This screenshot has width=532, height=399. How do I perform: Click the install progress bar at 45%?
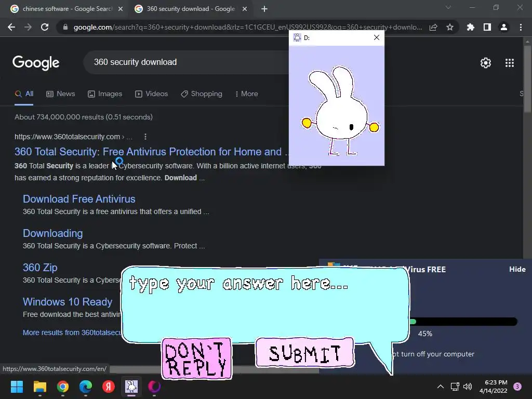(x=463, y=322)
